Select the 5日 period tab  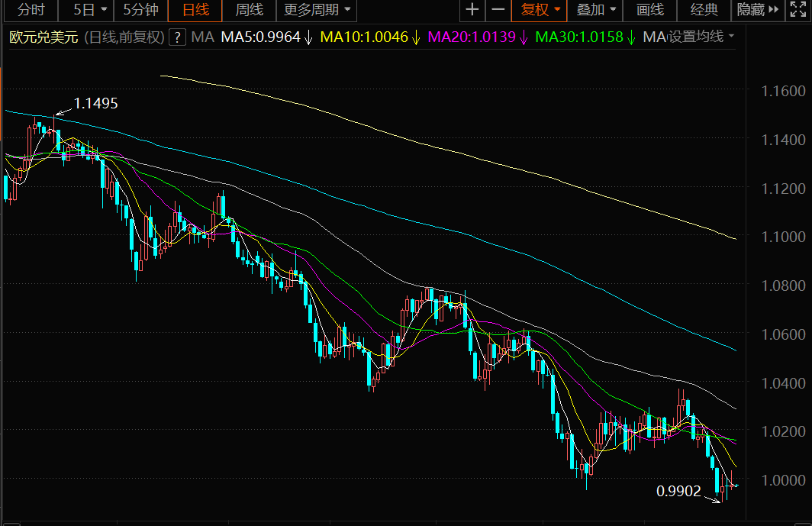coord(84,10)
